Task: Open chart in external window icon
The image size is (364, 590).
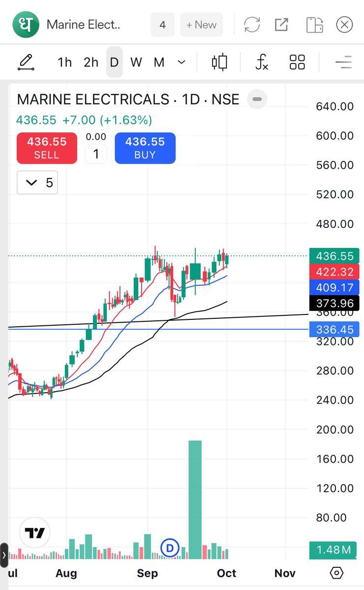Action: (282, 25)
